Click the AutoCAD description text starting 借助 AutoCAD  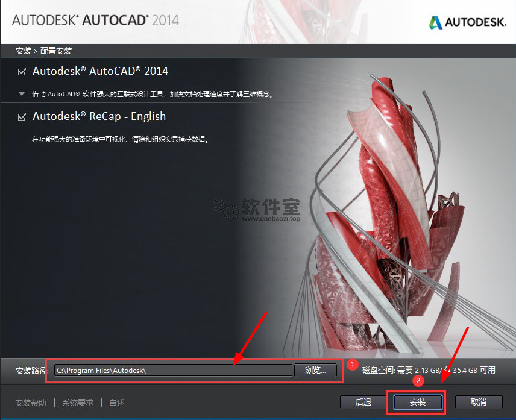[153, 94]
